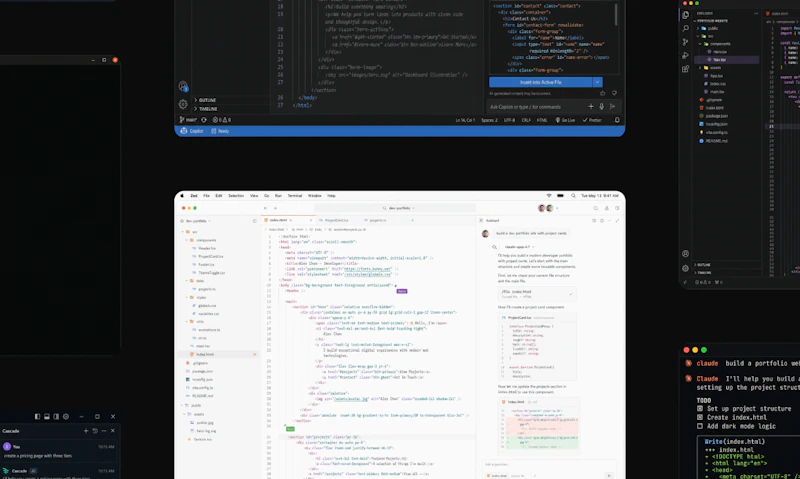Viewport: 800px width, 479px height.
Task: Open macOS Spotlight search in menu bar
Action: click(x=573, y=195)
